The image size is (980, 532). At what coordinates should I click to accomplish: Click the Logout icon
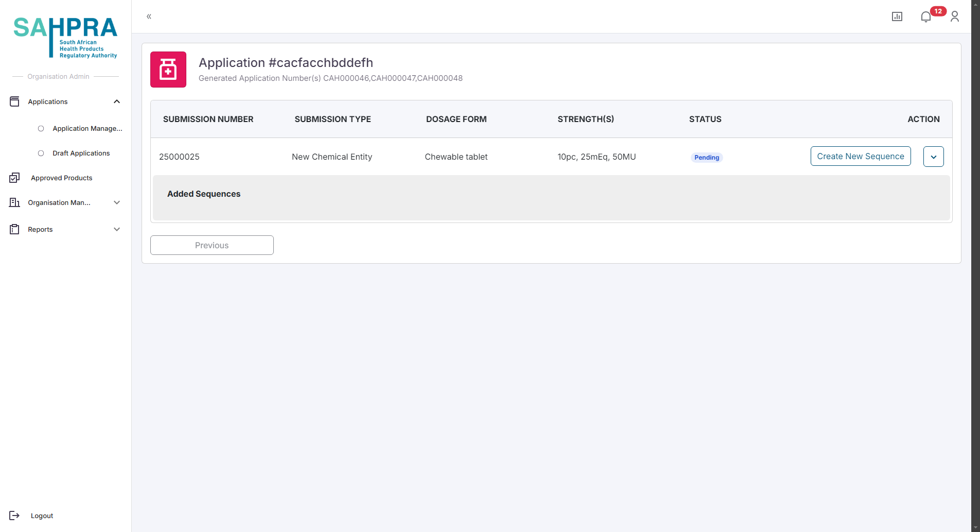coord(14,516)
